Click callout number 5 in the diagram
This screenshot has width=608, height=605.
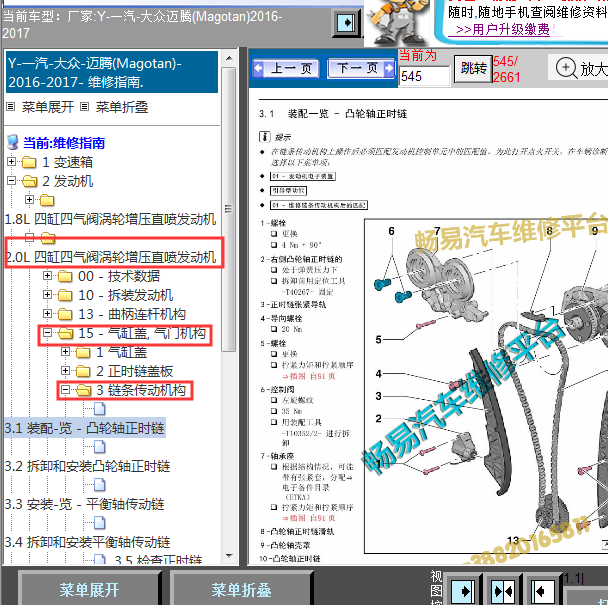[378, 339]
